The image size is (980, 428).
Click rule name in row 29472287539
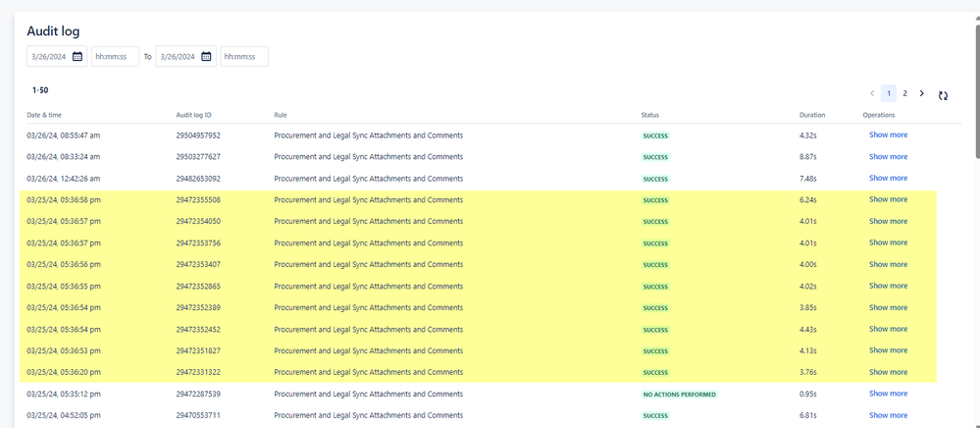[368, 394]
